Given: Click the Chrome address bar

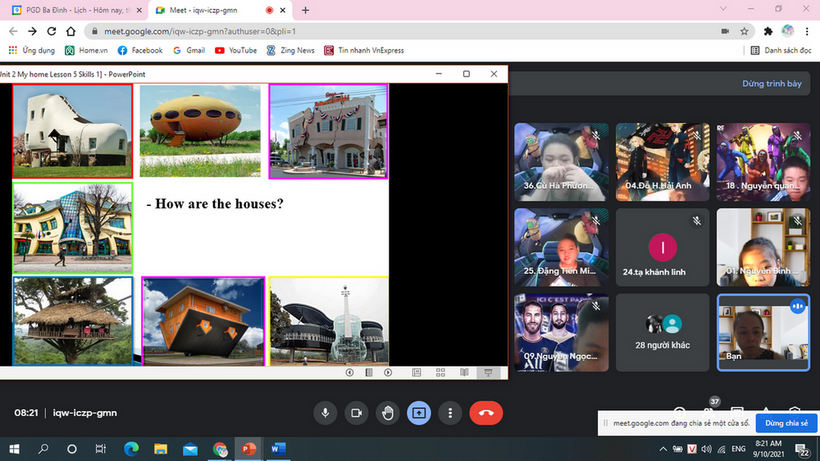Looking at the screenshot, I should [x=400, y=30].
